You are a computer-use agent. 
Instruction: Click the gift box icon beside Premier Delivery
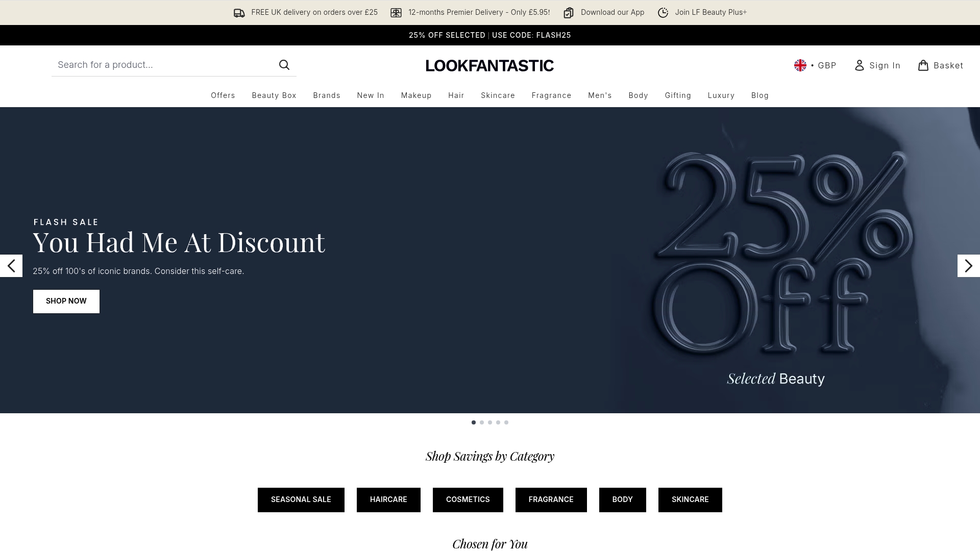point(396,12)
